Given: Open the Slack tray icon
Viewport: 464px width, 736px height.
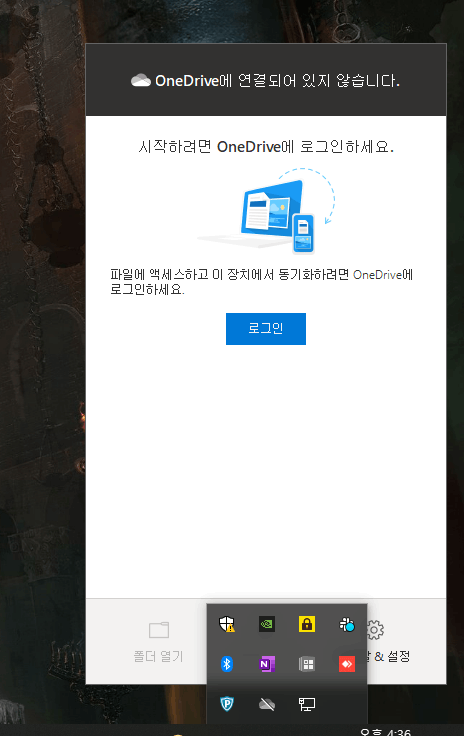Looking at the screenshot, I should tap(347, 624).
